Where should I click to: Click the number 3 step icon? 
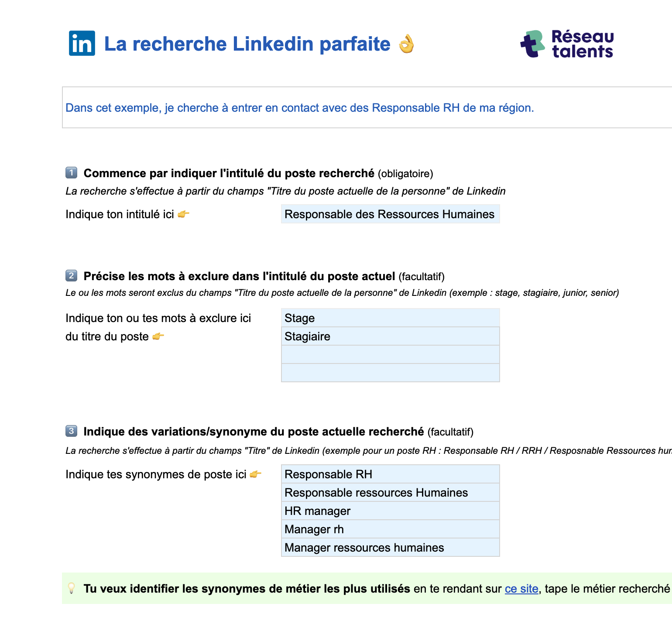pos(71,431)
